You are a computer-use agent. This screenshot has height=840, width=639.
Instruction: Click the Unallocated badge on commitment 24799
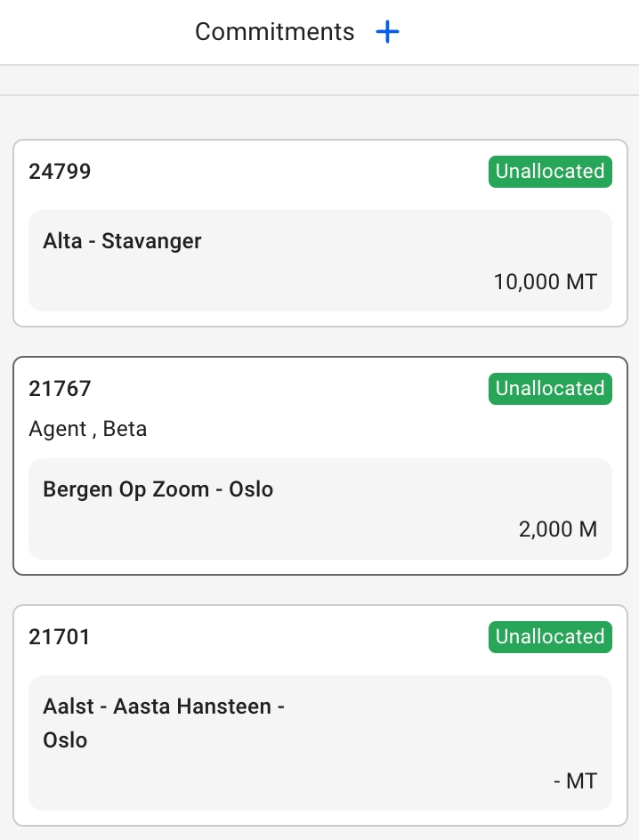click(x=549, y=172)
